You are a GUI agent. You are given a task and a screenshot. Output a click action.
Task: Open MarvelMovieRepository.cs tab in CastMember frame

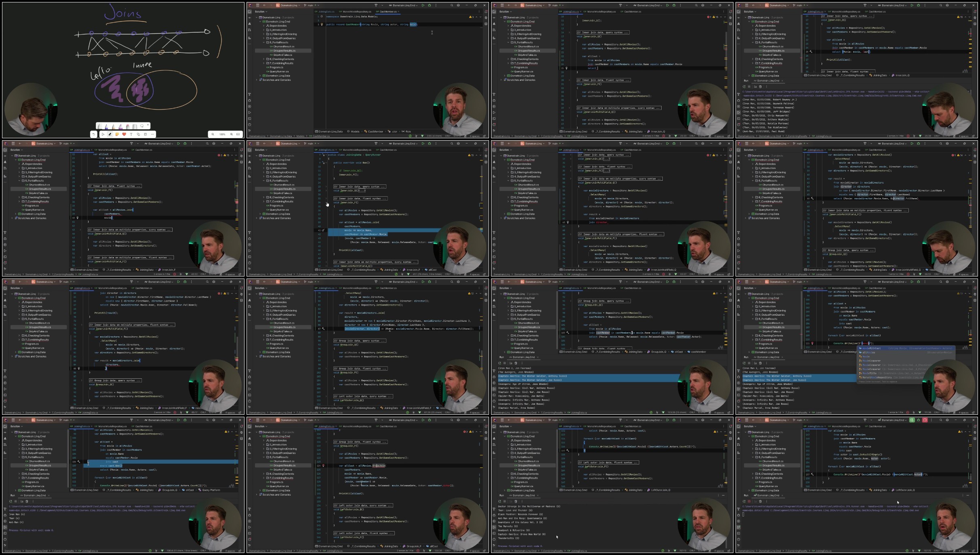tap(355, 11)
